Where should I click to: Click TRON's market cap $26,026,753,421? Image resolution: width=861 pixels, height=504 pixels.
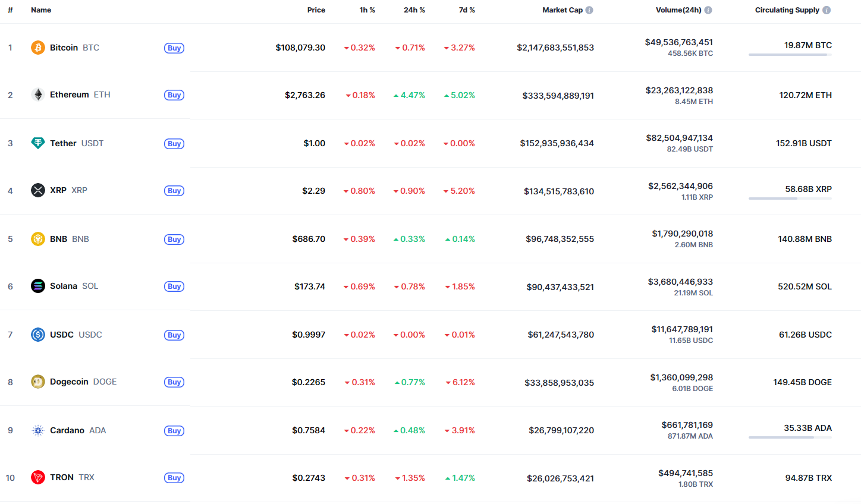click(x=561, y=478)
